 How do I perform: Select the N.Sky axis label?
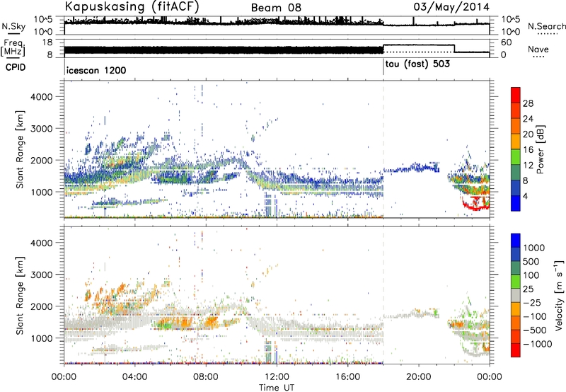click(13, 26)
